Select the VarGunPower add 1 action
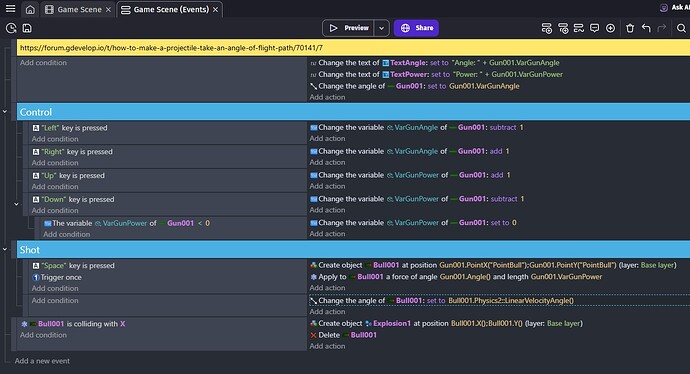This screenshot has width=690, height=374. pyautogui.click(x=410, y=175)
